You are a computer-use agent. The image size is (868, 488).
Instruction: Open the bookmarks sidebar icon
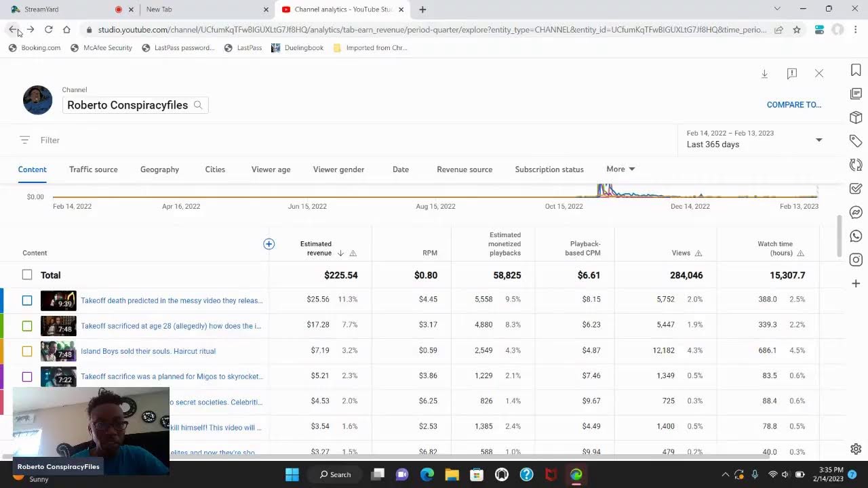856,70
